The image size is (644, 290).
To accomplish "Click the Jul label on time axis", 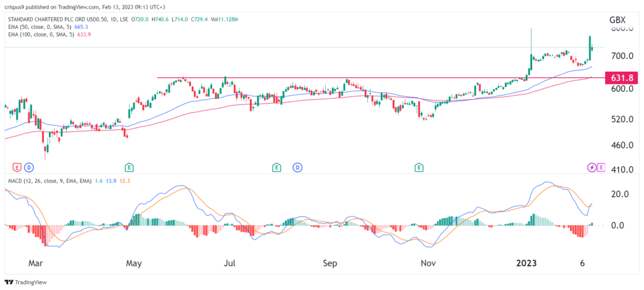I will point(230,264).
